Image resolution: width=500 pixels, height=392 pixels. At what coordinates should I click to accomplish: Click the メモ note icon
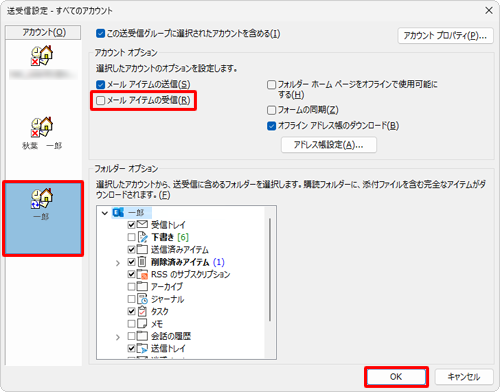pos(142,323)
